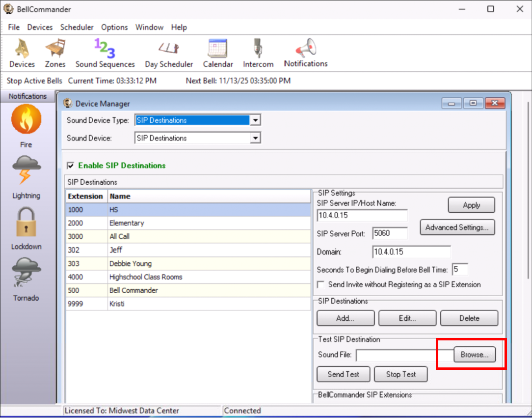The image size is (532, 418).
Task: Trigger the Fire notification icon
Action: coord(26,120)
